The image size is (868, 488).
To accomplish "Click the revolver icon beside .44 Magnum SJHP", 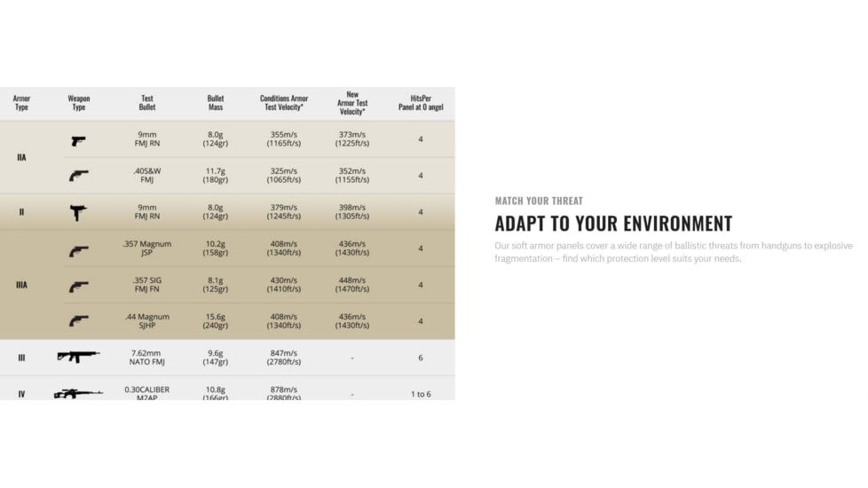I will 78,321.
